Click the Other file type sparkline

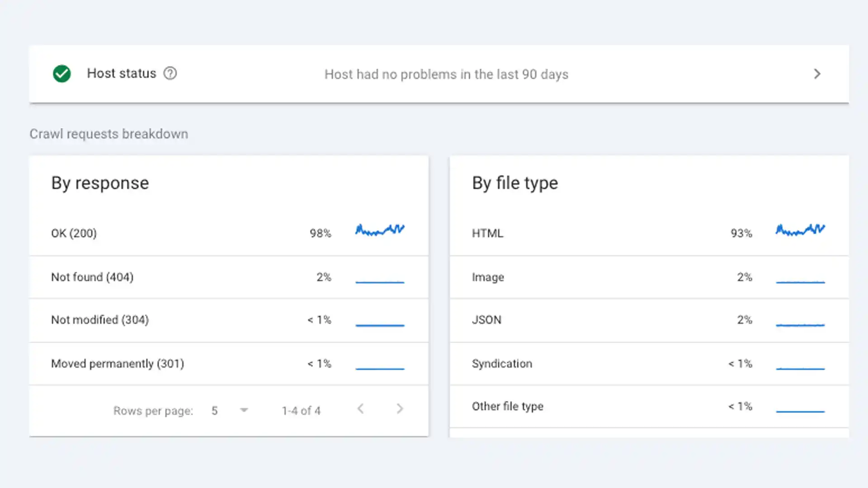tap(801, 411)
